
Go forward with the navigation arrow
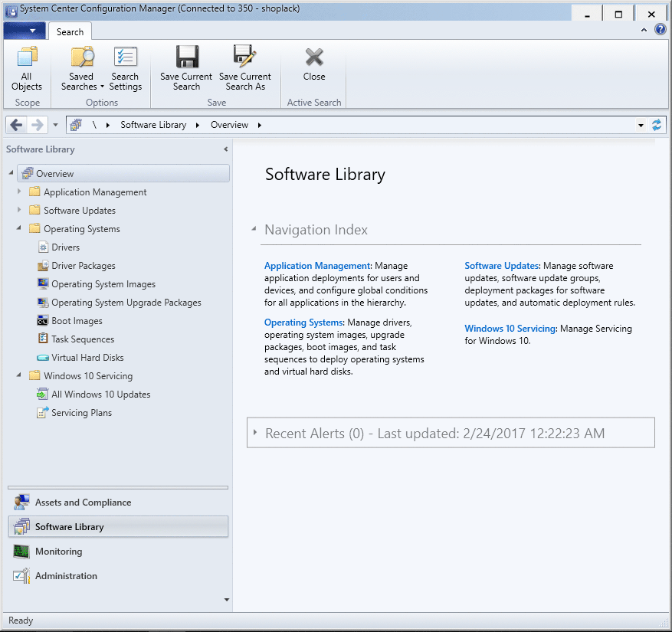(38, 125)
